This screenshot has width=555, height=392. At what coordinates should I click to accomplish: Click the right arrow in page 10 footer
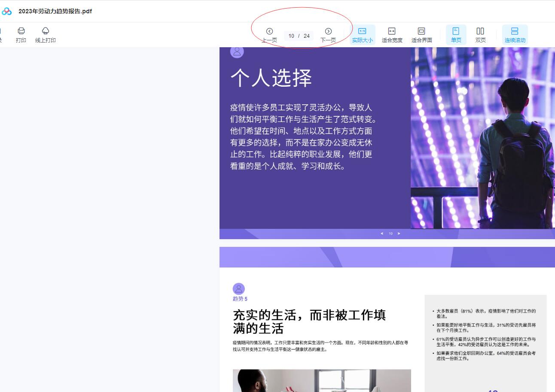(x=399, y=234)
